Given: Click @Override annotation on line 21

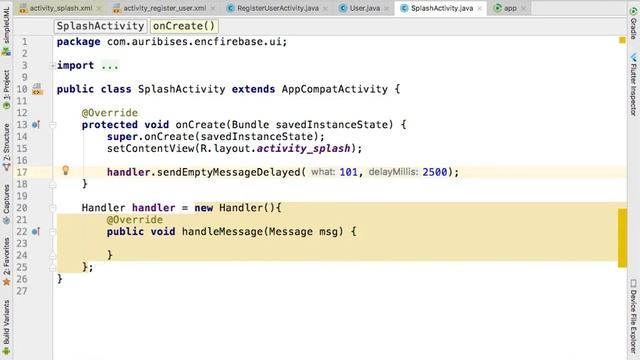Looking at the screenshot, I should pyautogui.click(x=135, y=220).
